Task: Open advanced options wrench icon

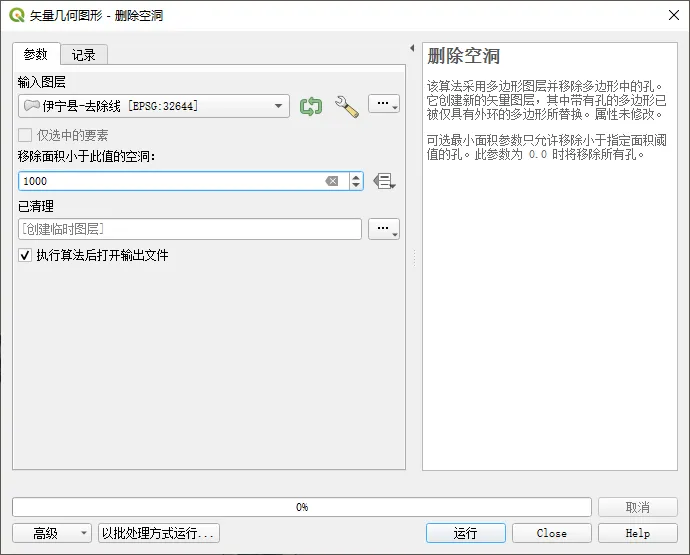Action: [x=346, y=106]
